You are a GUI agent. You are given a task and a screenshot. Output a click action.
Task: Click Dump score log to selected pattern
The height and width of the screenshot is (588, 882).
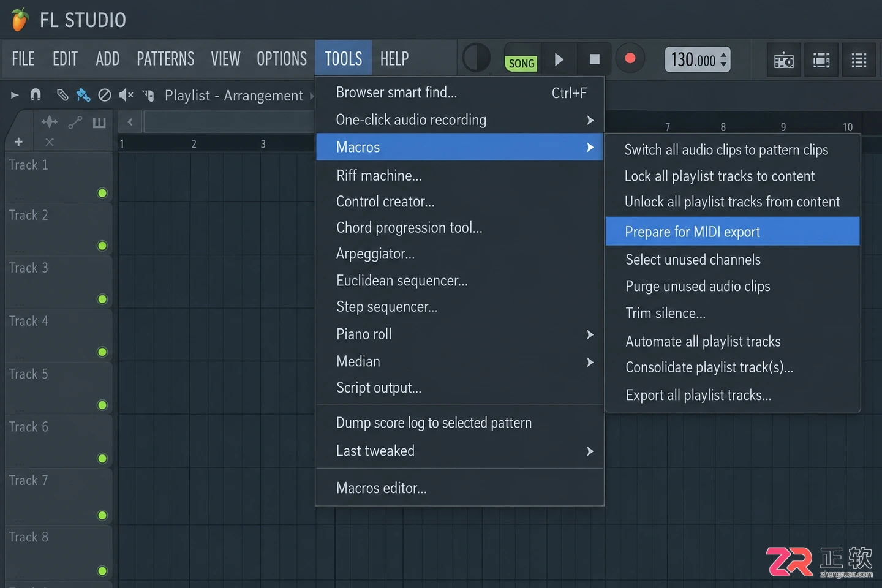click(x=459, y=423)
